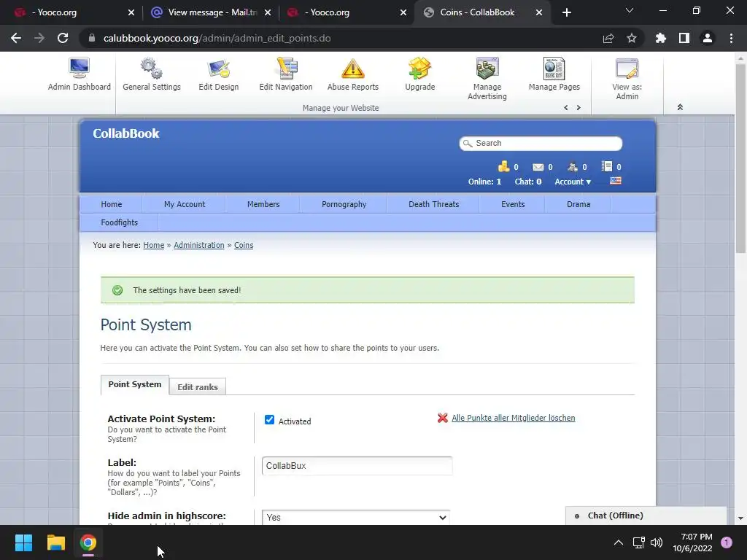Click the address bar URL
Image resolution: width=747 pixels, height=560 pixels.
(217, 38)
